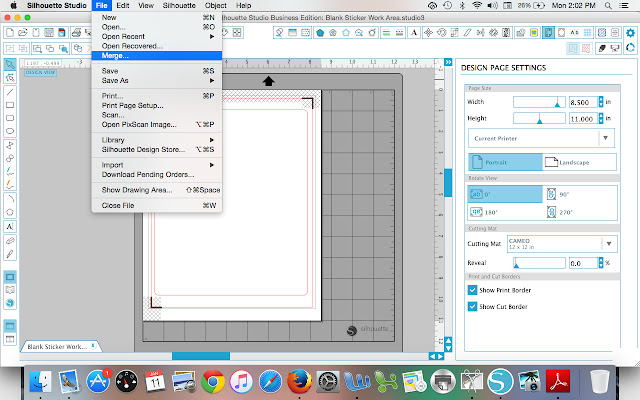Screen dimensions: 640x400
Task: Pick the Line drawing tool
Action: coord(10,92)
